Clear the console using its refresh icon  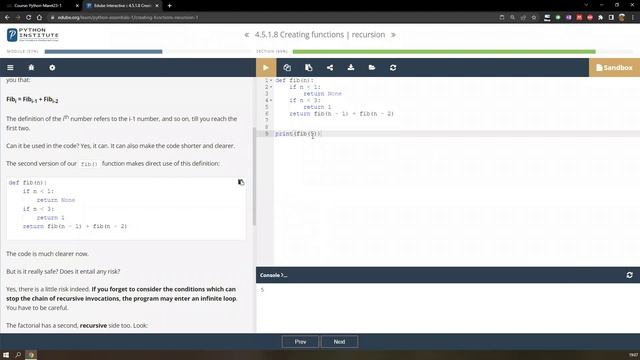coord(629,275)
